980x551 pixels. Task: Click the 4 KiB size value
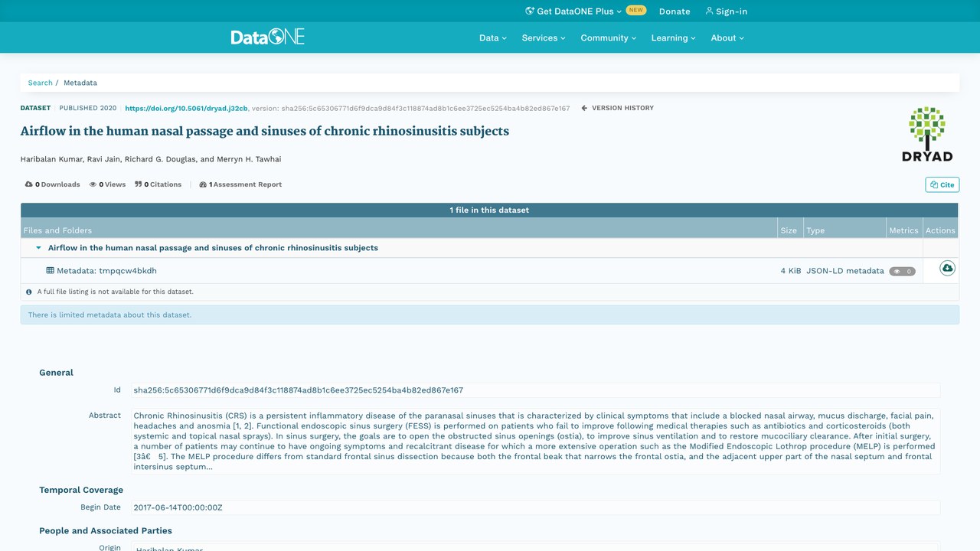[791, 271]
